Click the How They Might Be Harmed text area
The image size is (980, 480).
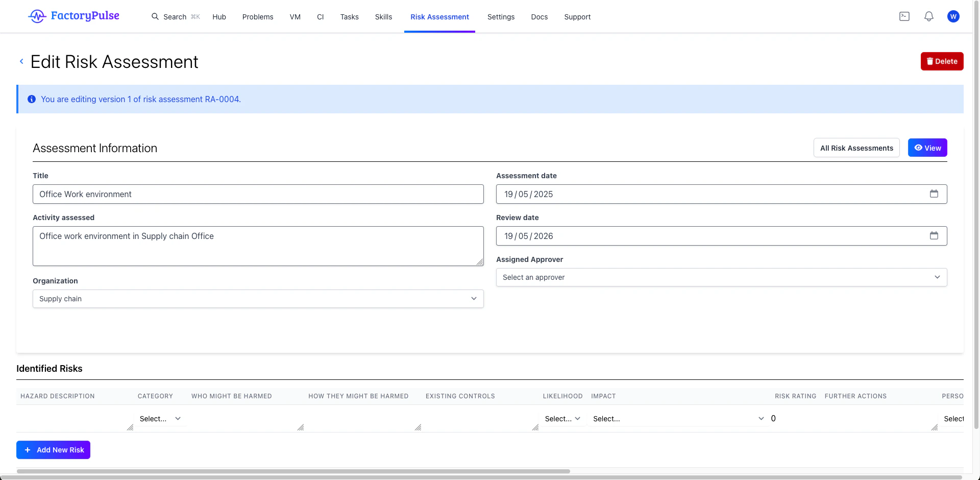[364, 419]
